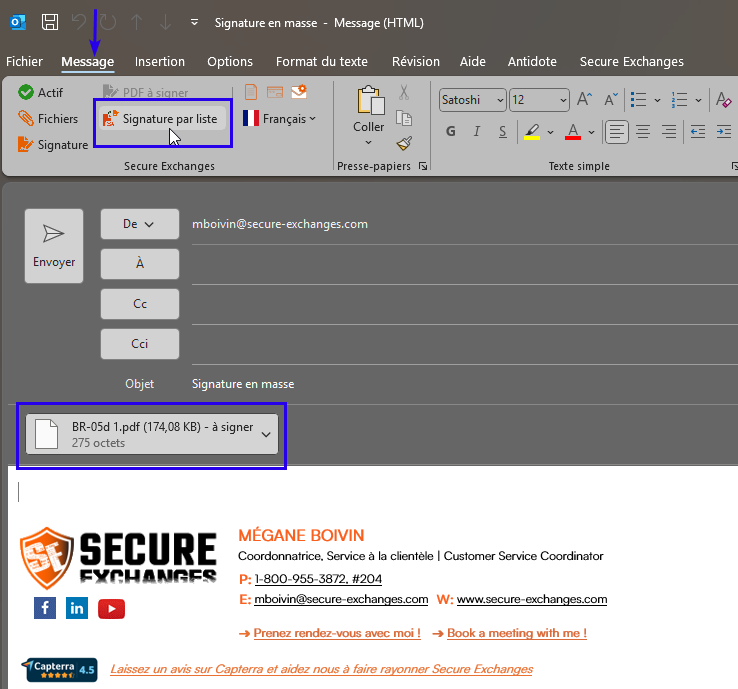The image size is (738, 689).
Task: Click the Coller clipboard icon
Action: (x=370, y=100)
